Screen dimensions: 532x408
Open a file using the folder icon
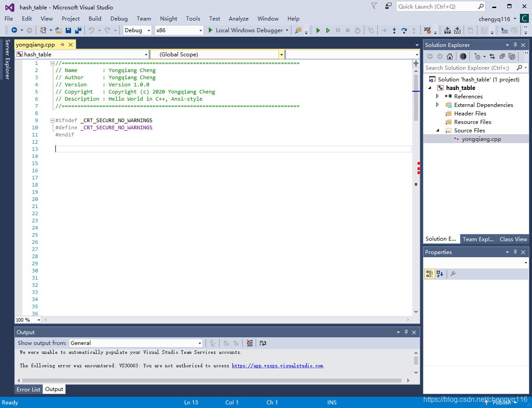[x=59, y=30]
